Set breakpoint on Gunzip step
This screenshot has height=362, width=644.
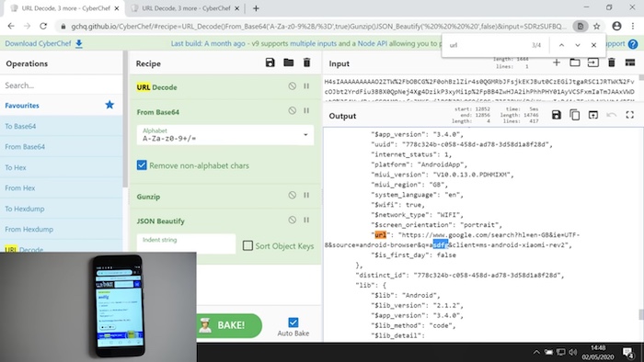click(306, 195)
